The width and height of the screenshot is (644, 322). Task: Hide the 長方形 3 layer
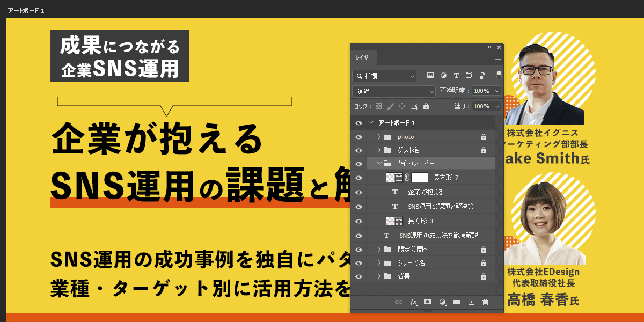(x=358, y=221)
